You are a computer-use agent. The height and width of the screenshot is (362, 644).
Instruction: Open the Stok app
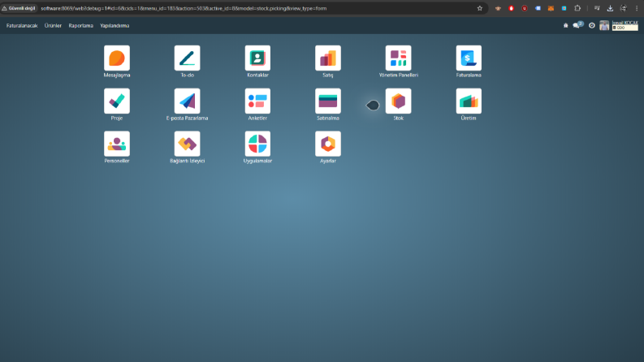pyautogui.click(x=399, y=101)
